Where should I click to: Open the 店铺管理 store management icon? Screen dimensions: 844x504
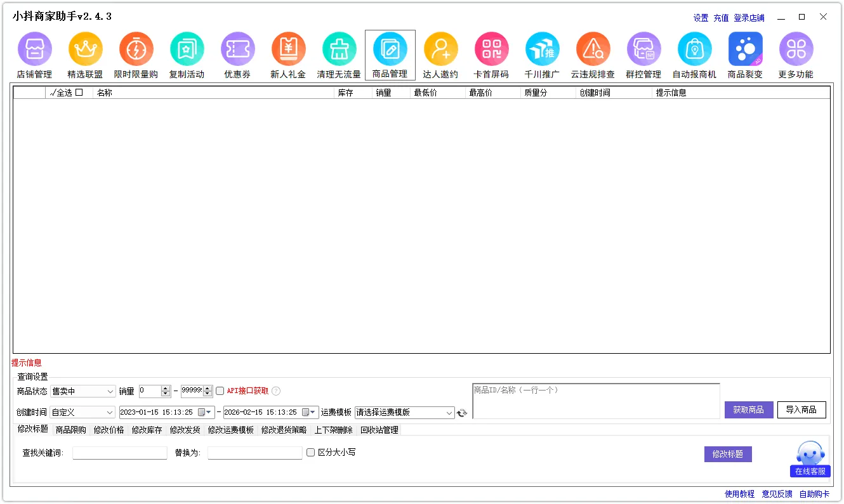point(34,49)
